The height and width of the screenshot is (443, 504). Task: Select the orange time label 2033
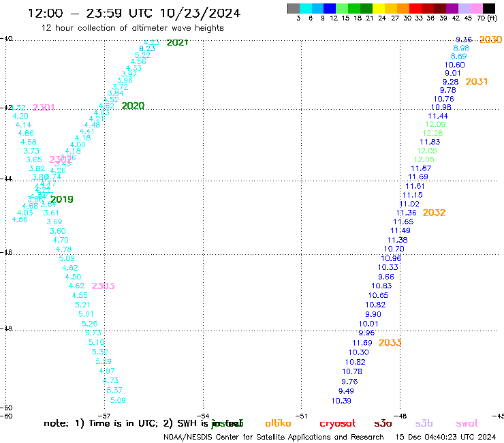pyautogui.click(x=390, y=343)
